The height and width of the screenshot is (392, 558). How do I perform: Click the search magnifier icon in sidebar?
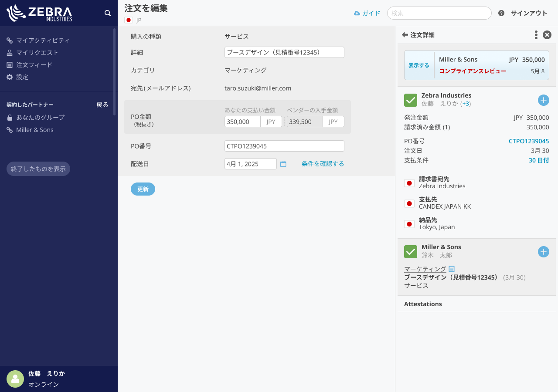pos(108,13)
